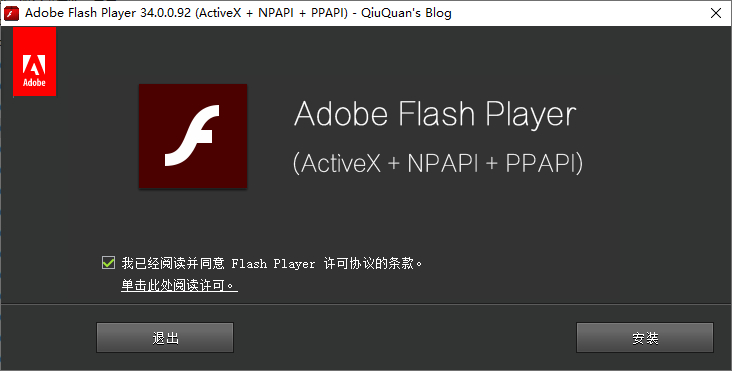732x371 pixels.
Task: Click the 'Adobe Flash Player' heading text
Action: tap(435, 114)
